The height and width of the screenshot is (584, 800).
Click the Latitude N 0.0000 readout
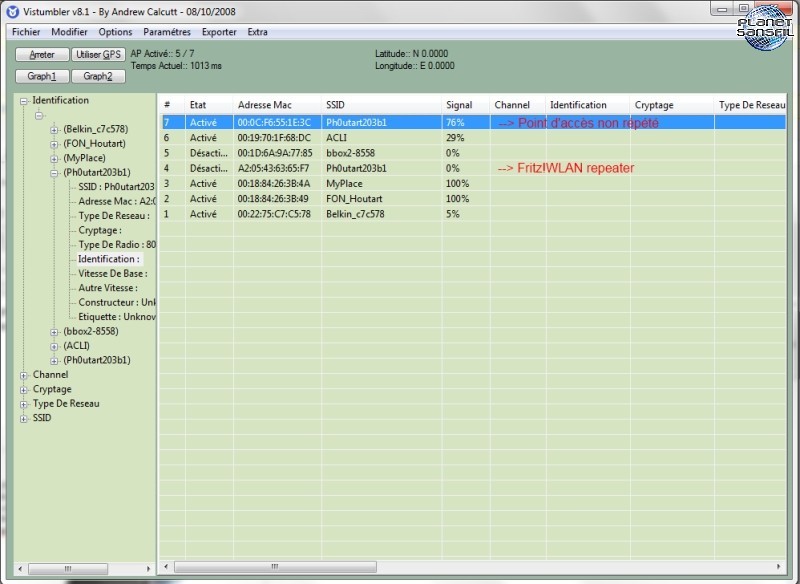(x=411, y=54)
